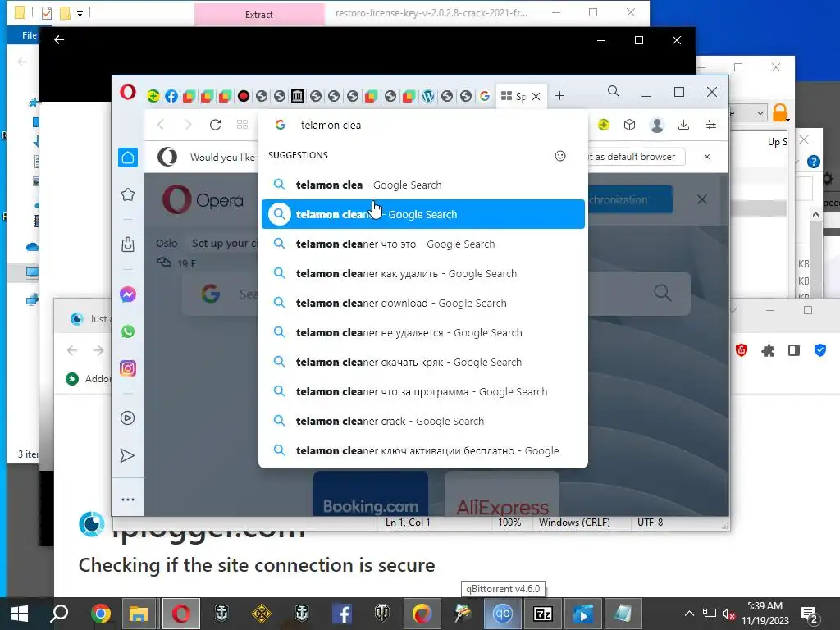The height and width of the screenshot is (630, 840).
Task: Close the active Speed Dial tab
Action: click(536, 97)
